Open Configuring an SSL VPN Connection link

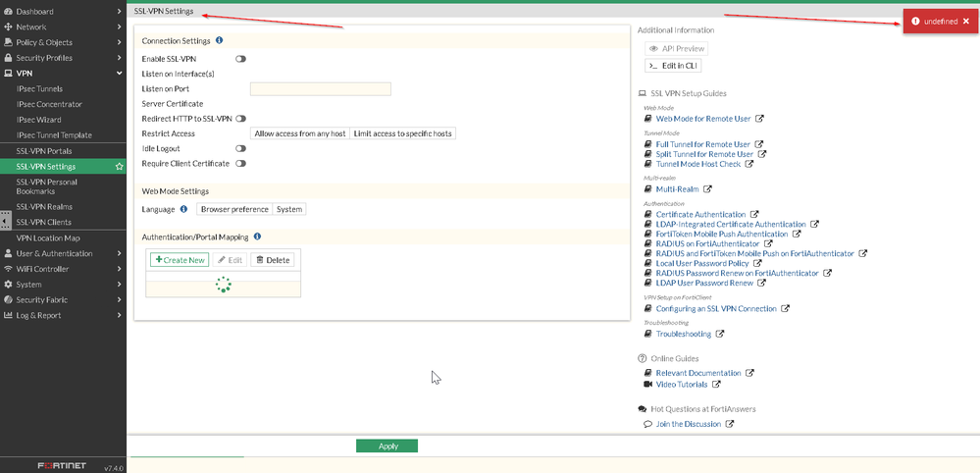716,309
